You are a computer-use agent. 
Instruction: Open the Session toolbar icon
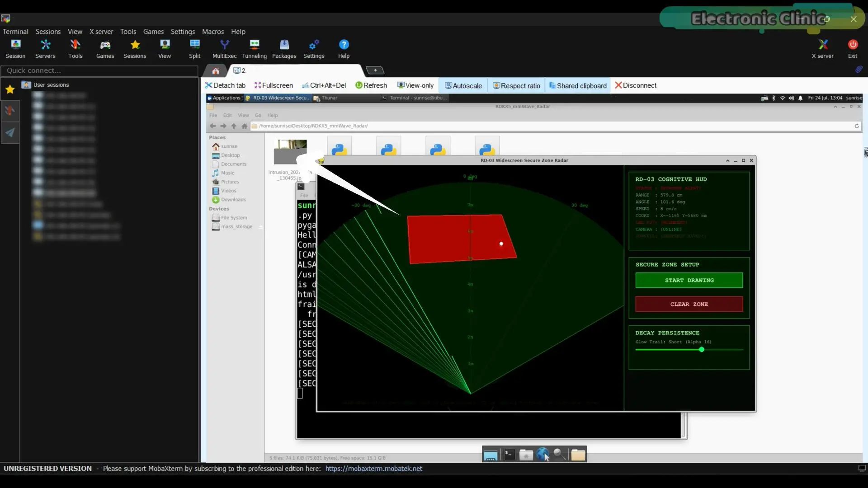tap(15, 49)
